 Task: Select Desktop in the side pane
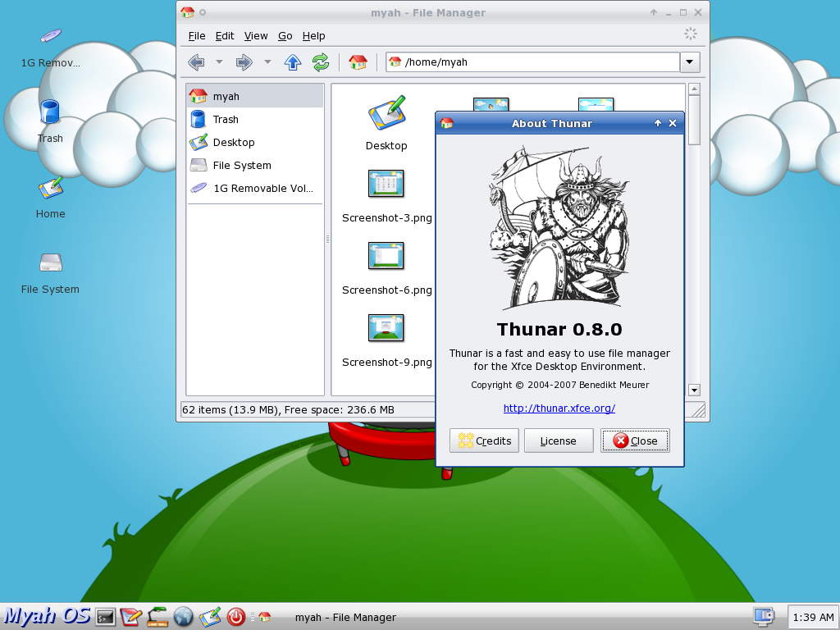click(256, 143)
